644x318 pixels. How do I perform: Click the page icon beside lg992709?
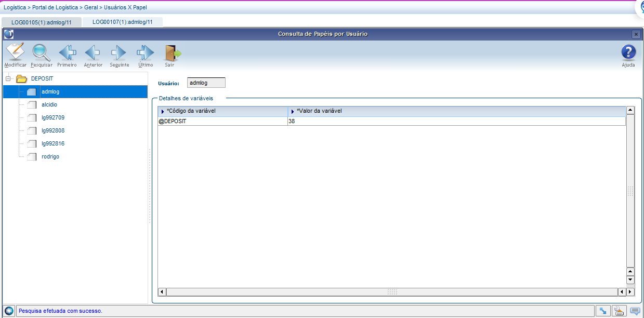32,117
